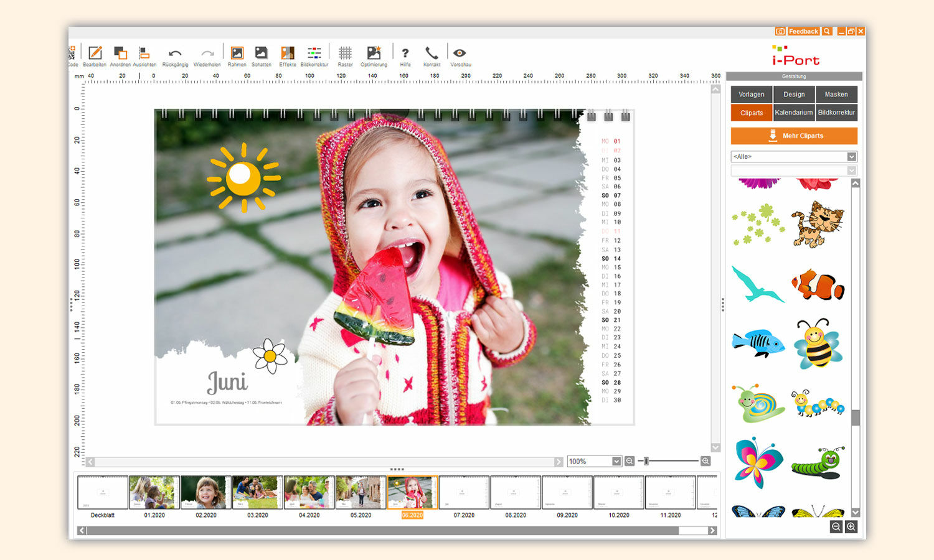The image size is (934, 560).
Task: Open the empty dropdown below <Alle>
Action: click(x=851, y=170)
